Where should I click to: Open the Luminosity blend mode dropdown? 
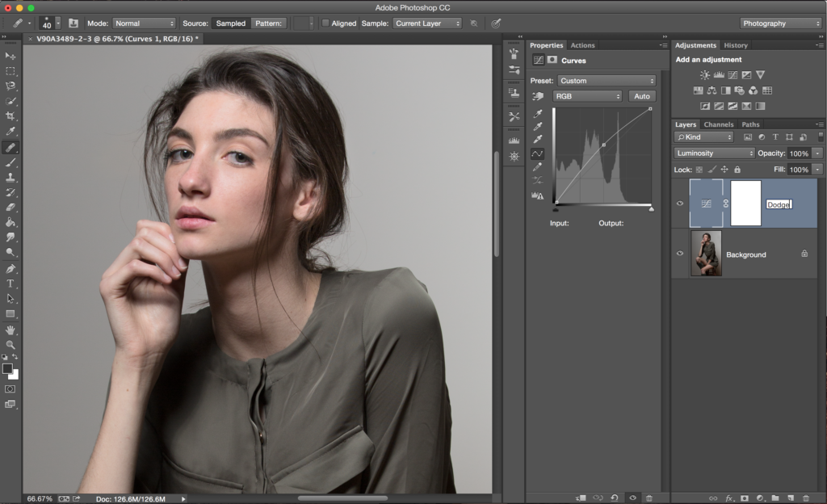(714, 153)
